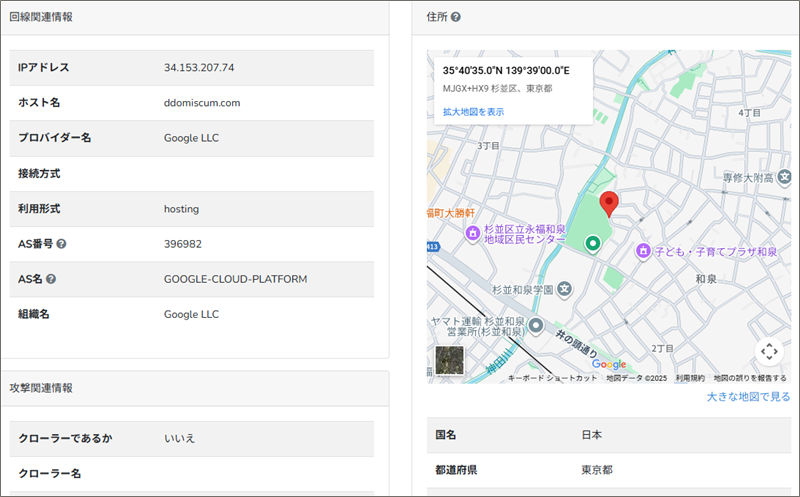Image resolution: width=800 pixels, height=497 pixels.
Task: Click the red location pin on map
Action: 608,203
